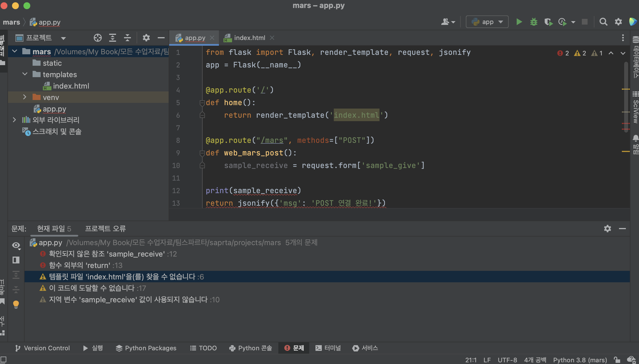
Task: Click the IDE status icon in status bar
Action: [x=631, y=360]
